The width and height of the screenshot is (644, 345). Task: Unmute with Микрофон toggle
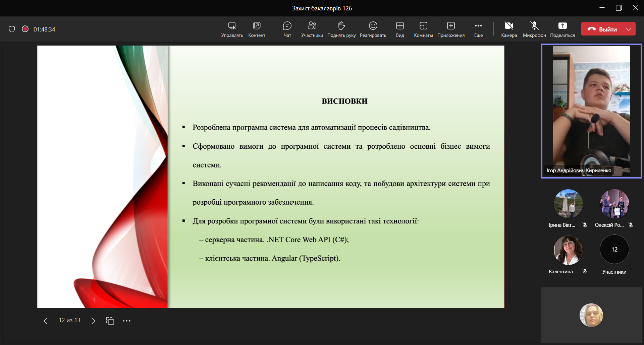tap(534, 29)
